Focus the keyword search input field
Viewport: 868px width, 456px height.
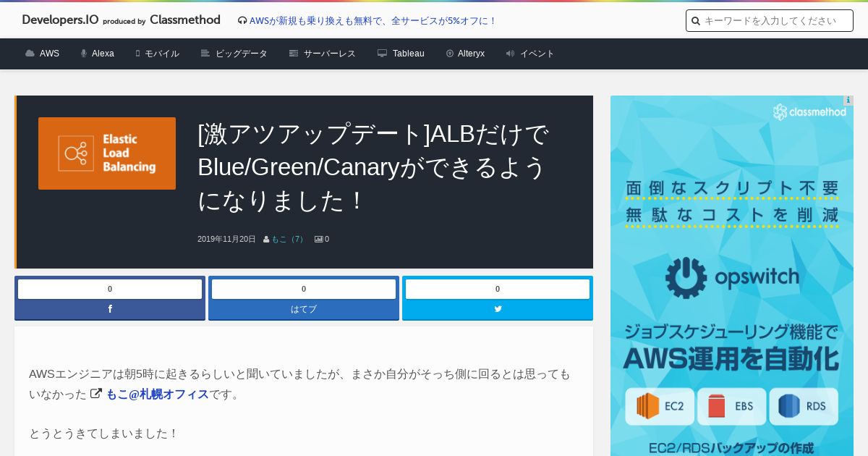(770, 21)
